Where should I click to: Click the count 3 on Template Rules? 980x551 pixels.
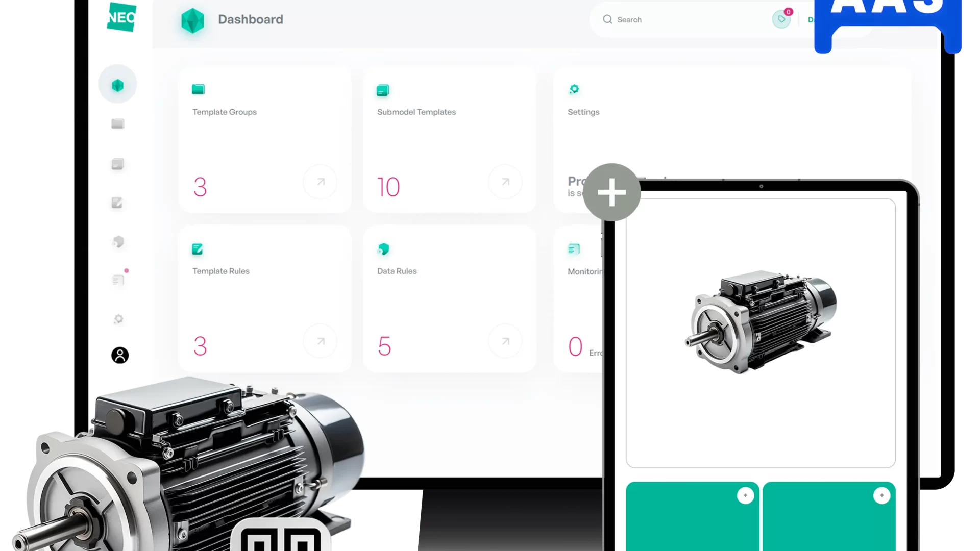[200, 346]
